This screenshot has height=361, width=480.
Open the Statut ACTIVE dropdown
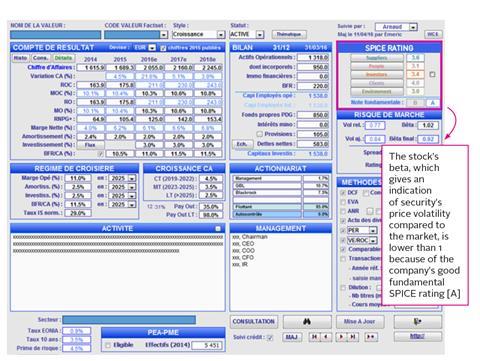coord(260,35)
